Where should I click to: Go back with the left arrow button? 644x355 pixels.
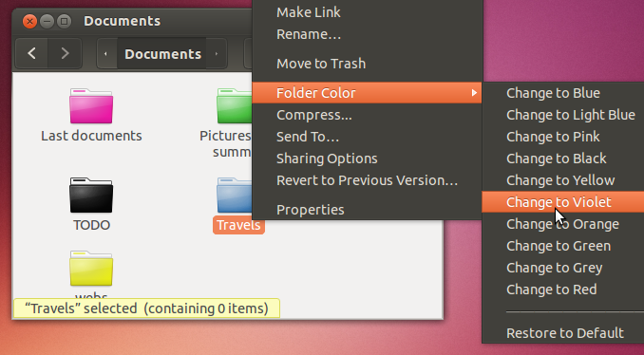(x=31, y=53)
